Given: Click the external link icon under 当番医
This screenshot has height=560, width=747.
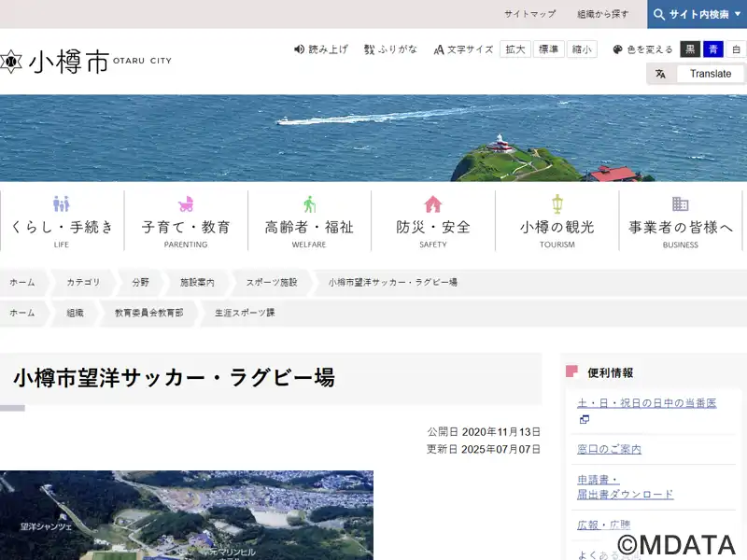Looking at the screenshot, I should tap(585, 419).
